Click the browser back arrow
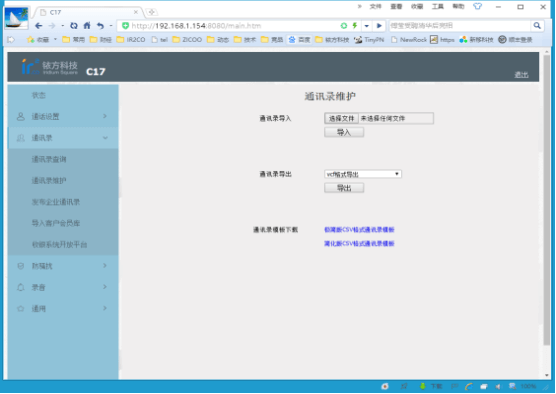 pos(39,26)
